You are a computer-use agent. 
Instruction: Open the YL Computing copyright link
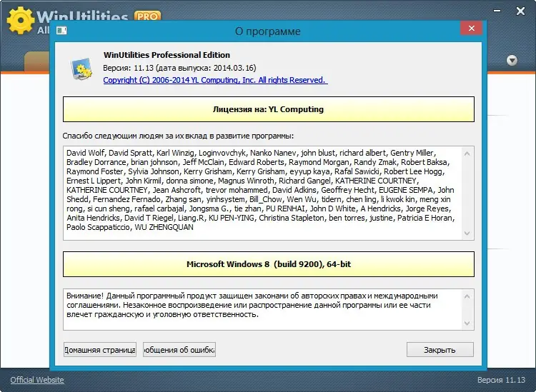(x=215, y=80)
